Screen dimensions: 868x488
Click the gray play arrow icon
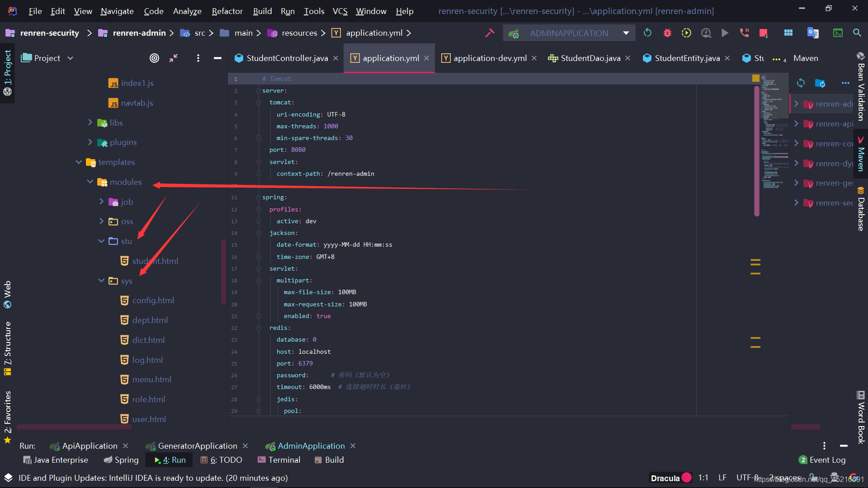pyautogui.click(x=725, y=33)
